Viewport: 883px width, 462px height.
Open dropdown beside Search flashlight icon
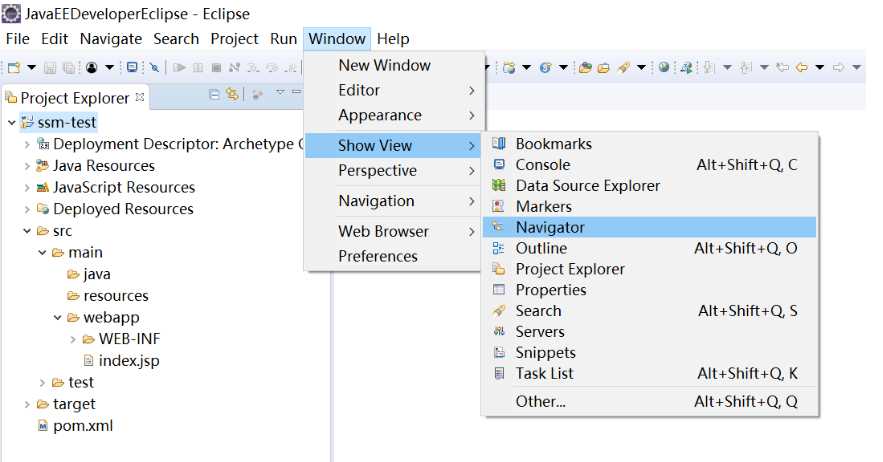pos(641,68)
